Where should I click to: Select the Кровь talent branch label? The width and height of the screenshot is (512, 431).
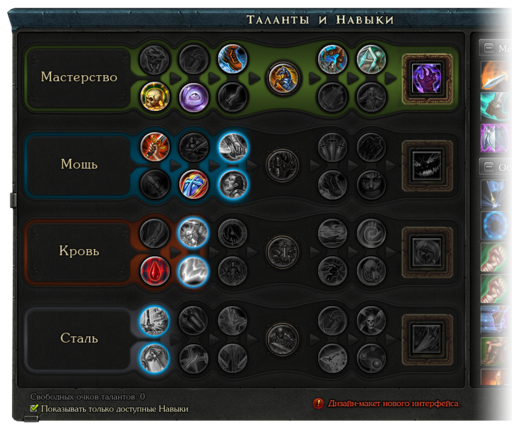[79, 251]
